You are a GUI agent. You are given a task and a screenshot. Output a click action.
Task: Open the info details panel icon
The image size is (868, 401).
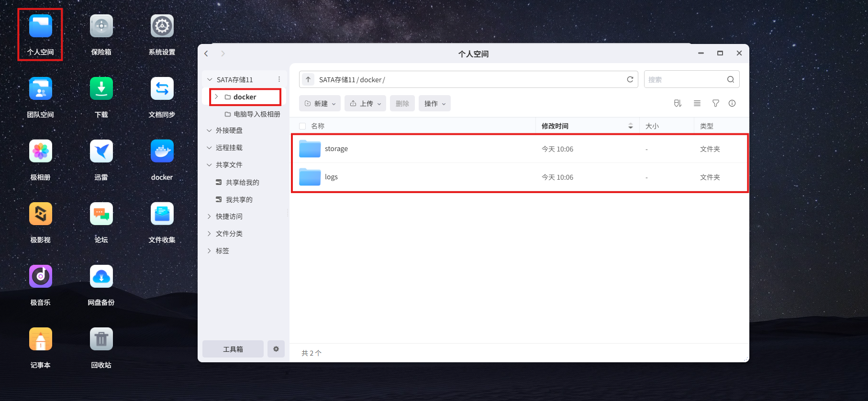(x=732, y=103)
